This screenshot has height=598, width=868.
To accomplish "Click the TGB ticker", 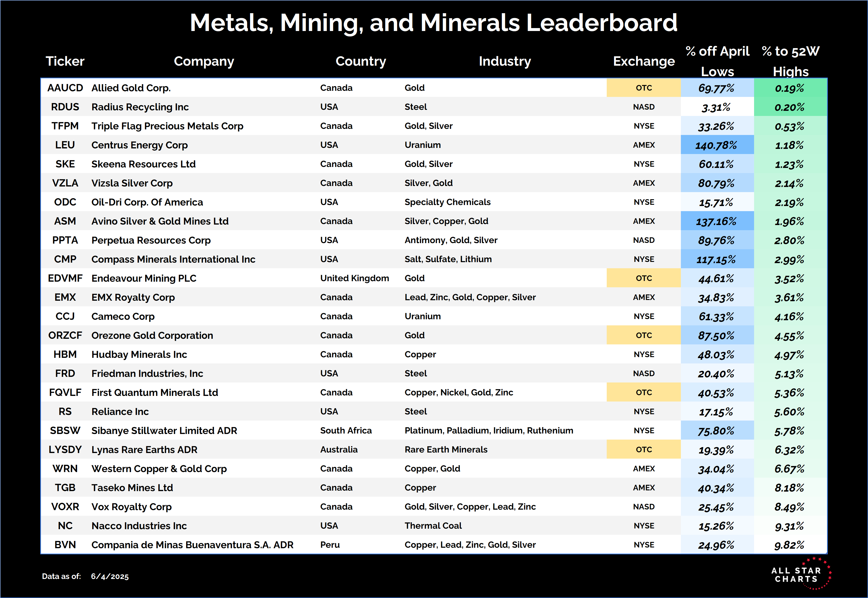I will (x=65, y=487).
